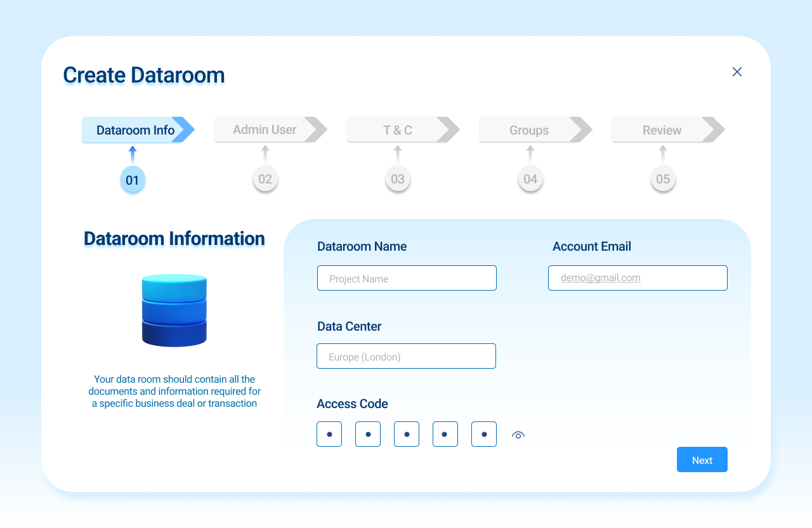This screenshot has height=528, width=812.
Task: Click the Data Center label
Action: tap(350, 326)
